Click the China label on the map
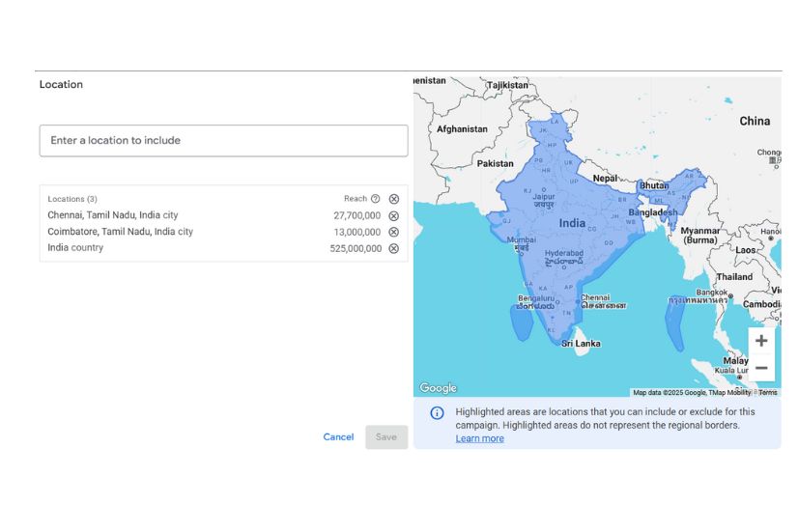This screenshot has width=798, height=532. point(755,121)
